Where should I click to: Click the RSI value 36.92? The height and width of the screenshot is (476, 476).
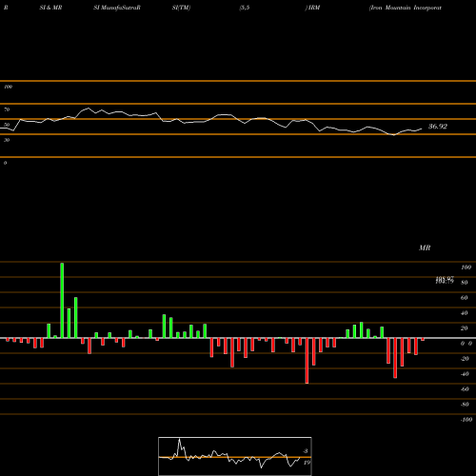pyautogui.click(x=438, y=127)
